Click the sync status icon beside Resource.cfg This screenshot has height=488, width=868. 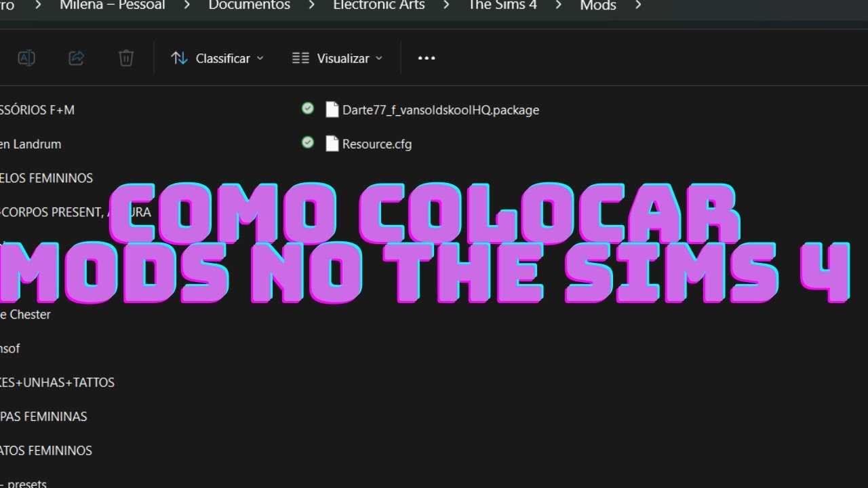(x=308, y=142)
